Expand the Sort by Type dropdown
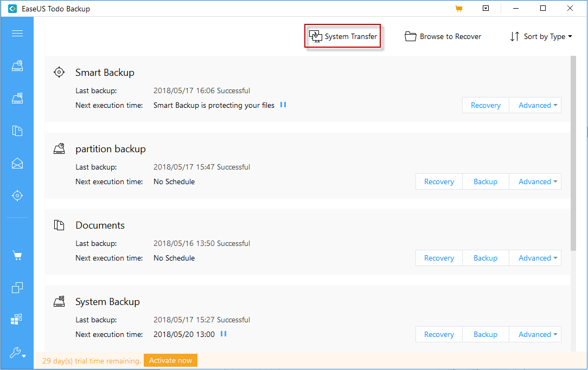This screenshot has width=588, height=370. 541,36
